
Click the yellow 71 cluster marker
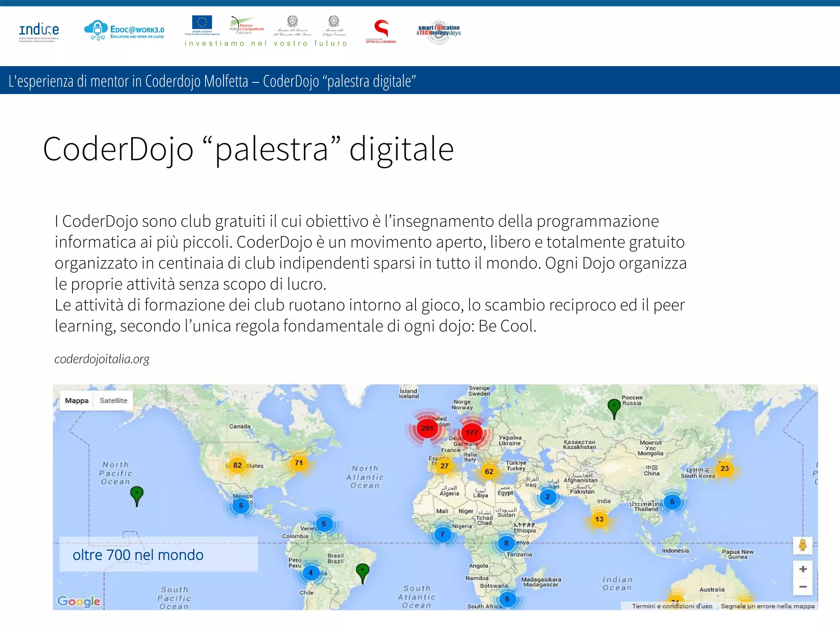click(299, 463)
